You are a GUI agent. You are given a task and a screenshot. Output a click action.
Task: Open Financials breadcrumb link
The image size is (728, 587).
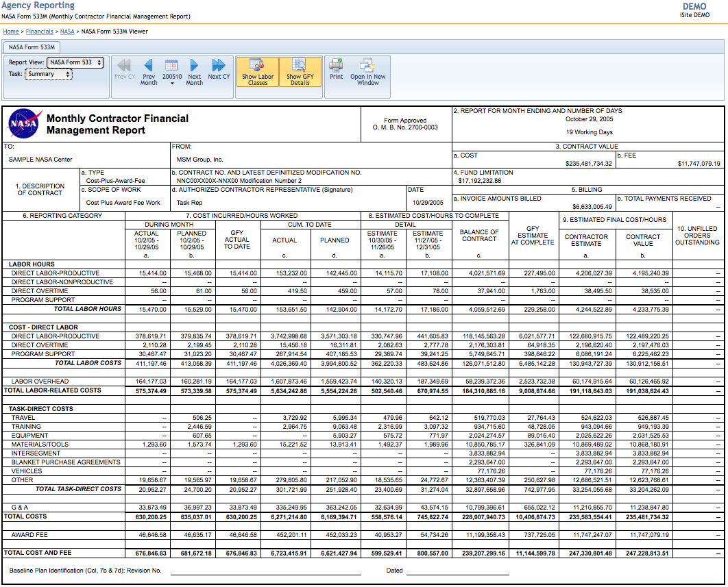40,32
